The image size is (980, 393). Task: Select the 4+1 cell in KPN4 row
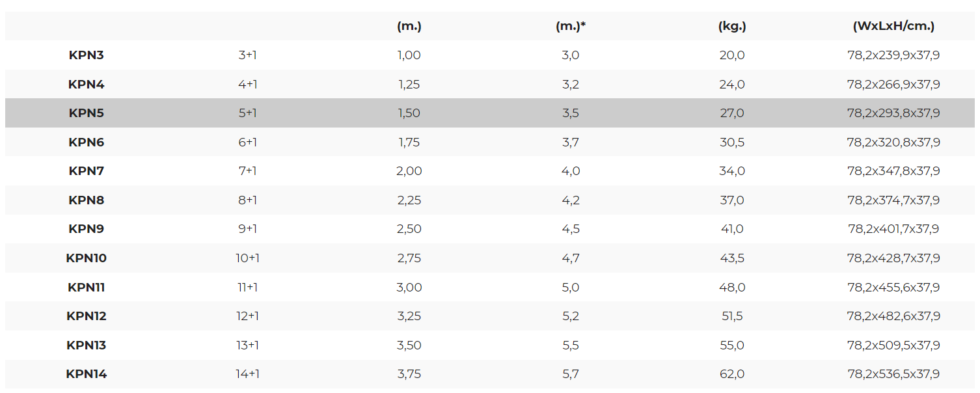pos(248,85)
